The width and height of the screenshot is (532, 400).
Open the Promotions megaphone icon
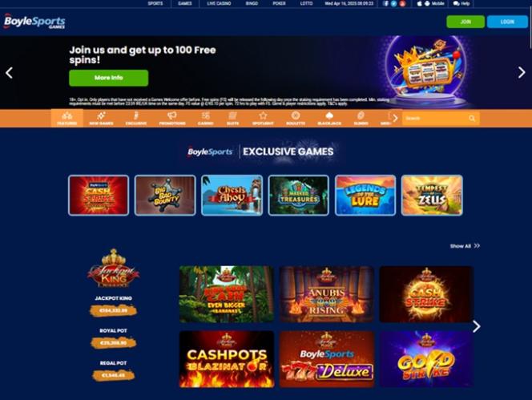[172, 115]
